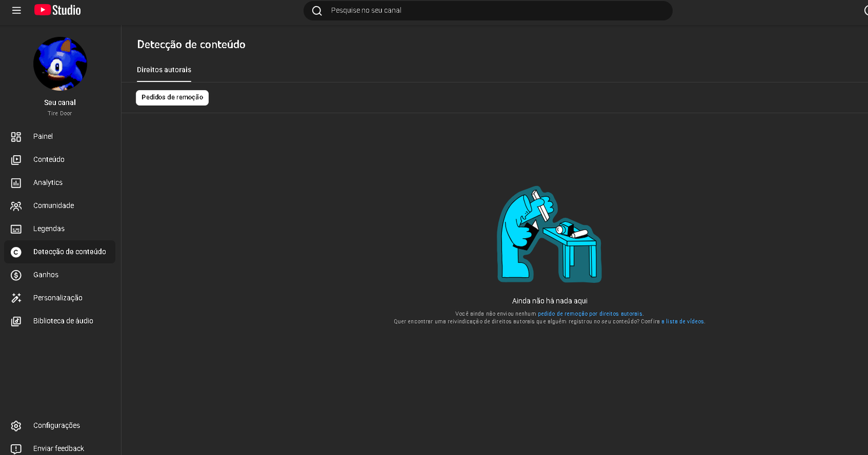The width and height of the screenshot is (868, 455).
Task: Select Comunidade in the sidebar
Action: (x=60, y=206)
